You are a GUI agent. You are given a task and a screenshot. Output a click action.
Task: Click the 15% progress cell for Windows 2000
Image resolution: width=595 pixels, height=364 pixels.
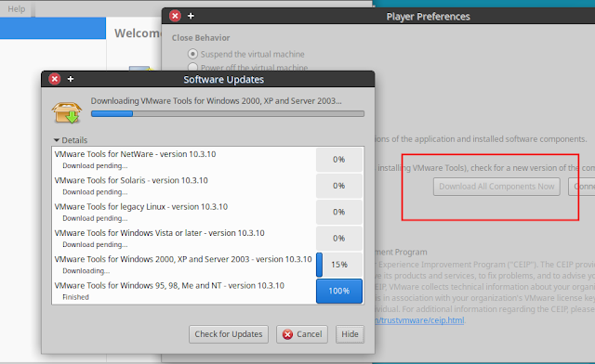[x=339, y=265]
